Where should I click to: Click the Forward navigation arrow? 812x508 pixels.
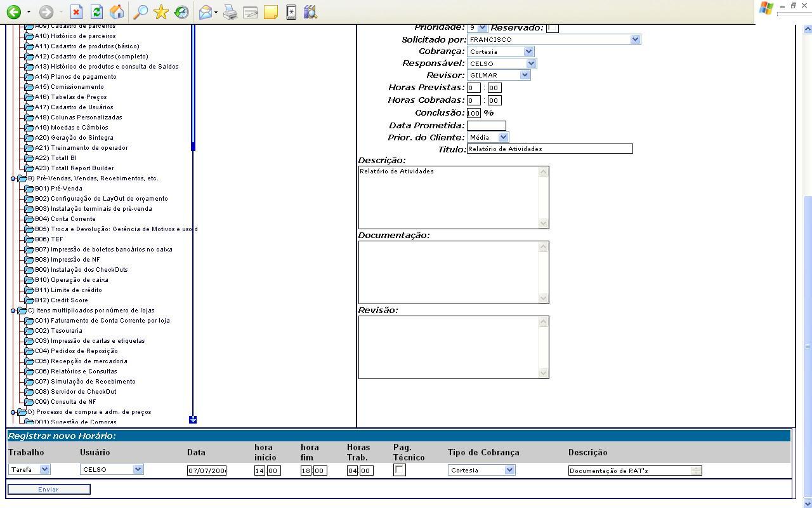[46, 12]
